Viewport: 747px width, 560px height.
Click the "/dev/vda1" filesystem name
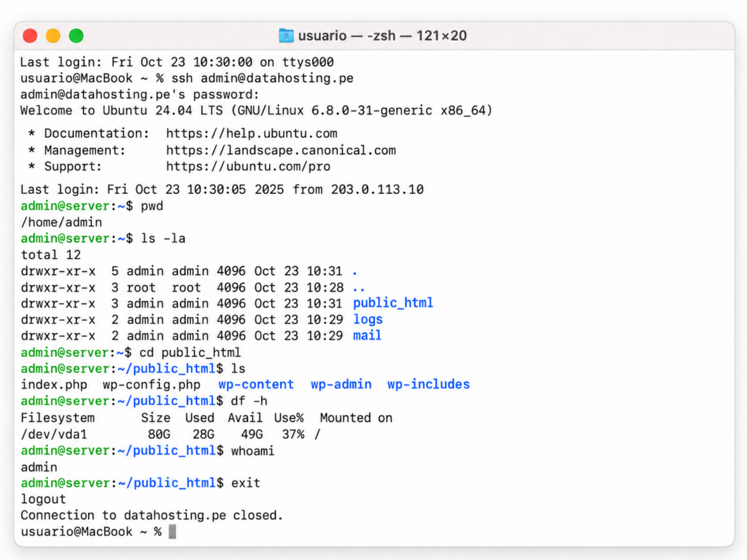(54, 435)
